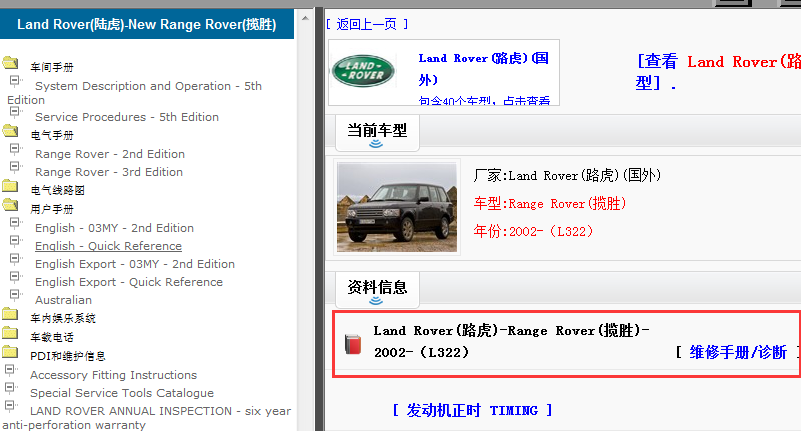The height and width of the screenshot is (431, 801).
Task: Open the Australian user manual
Action: 63,300
